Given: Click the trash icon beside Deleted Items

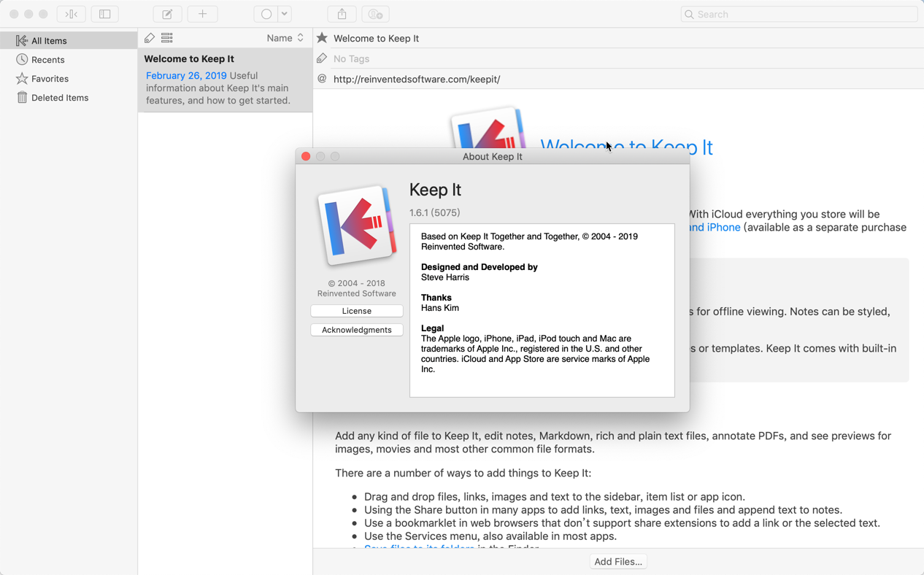Looking at the screenshot, I should 22,97.
